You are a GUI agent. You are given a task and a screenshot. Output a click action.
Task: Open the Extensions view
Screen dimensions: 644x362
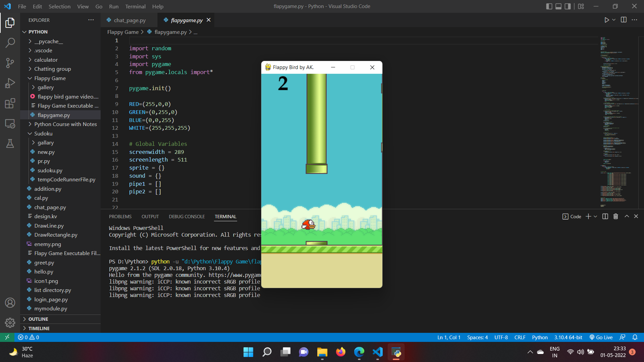point(10,103)
